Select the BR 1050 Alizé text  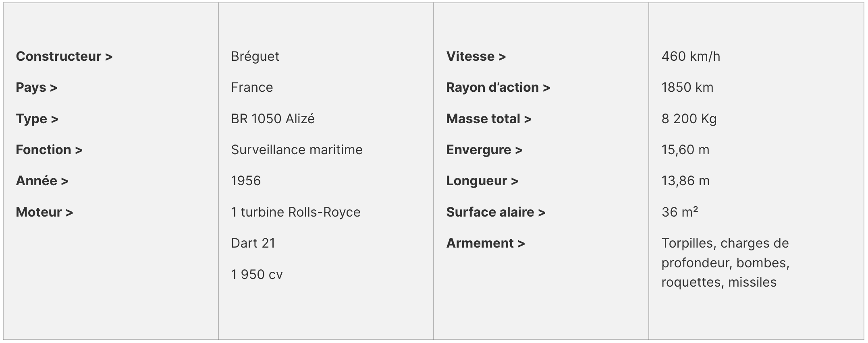pos(273,119)
